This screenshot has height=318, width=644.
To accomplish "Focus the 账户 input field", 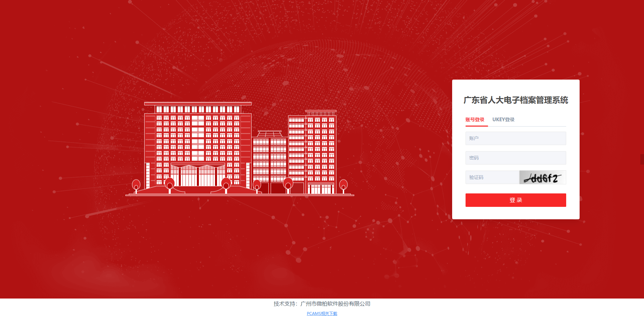I will click(516, 138).
